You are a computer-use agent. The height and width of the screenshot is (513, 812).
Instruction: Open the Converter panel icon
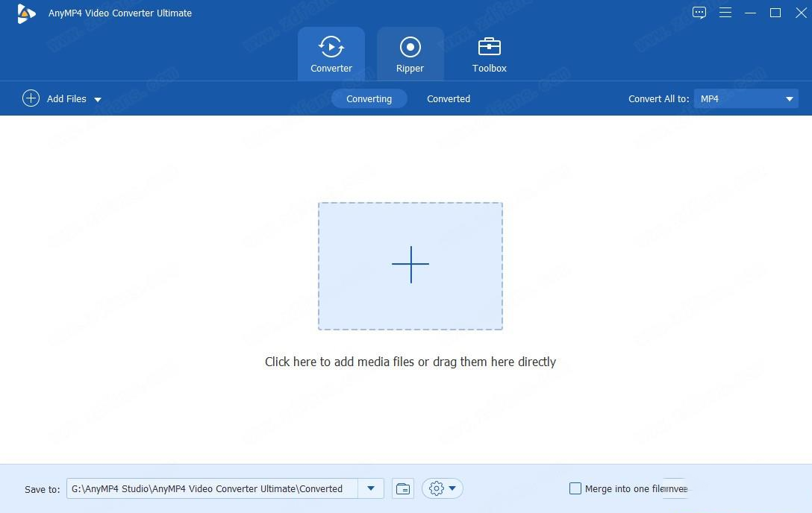tap(331, 46)
